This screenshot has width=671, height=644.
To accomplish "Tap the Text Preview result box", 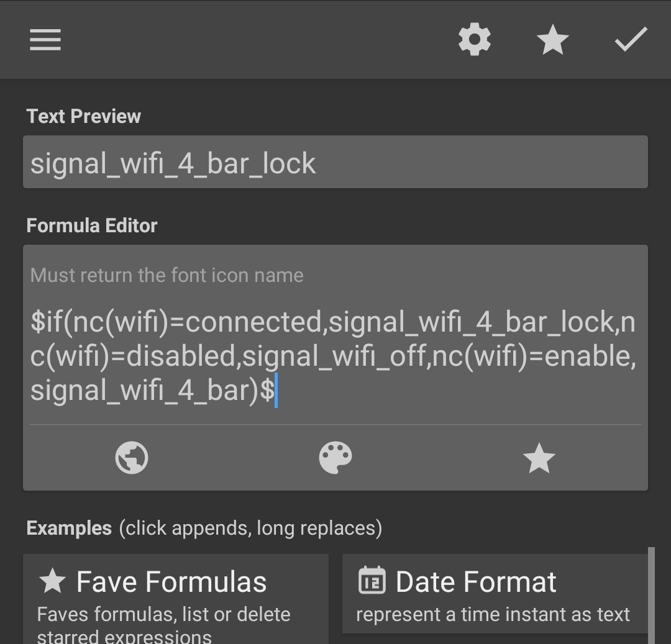I will [335, 162].
